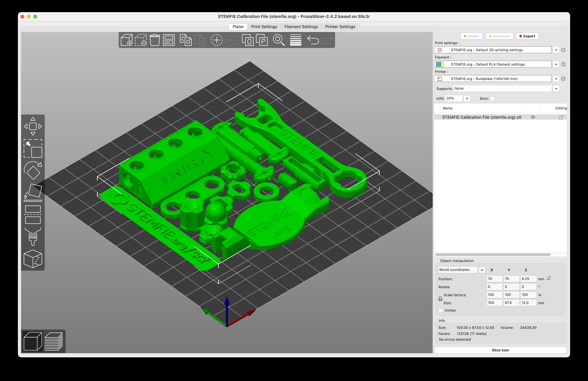The height and width of the screenshot is (381, 588).
Task: Click the Name column header
Action: click(x=447, y=108)
